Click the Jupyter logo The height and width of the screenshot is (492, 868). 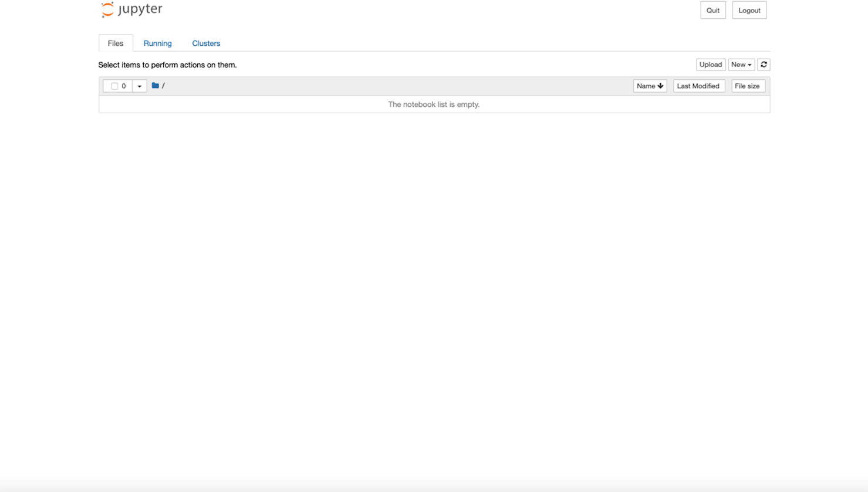tap(130, 9)
